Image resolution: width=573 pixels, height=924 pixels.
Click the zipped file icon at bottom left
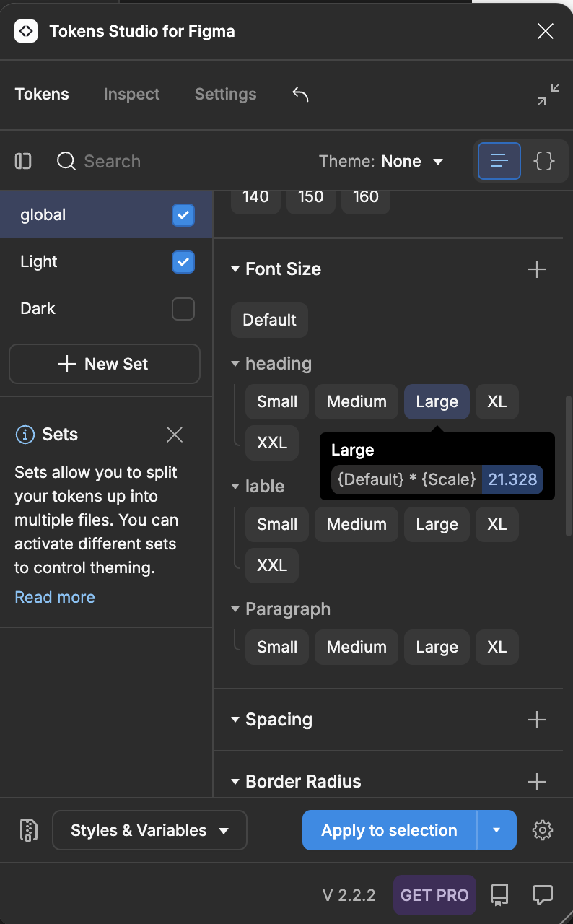point(28,830)
